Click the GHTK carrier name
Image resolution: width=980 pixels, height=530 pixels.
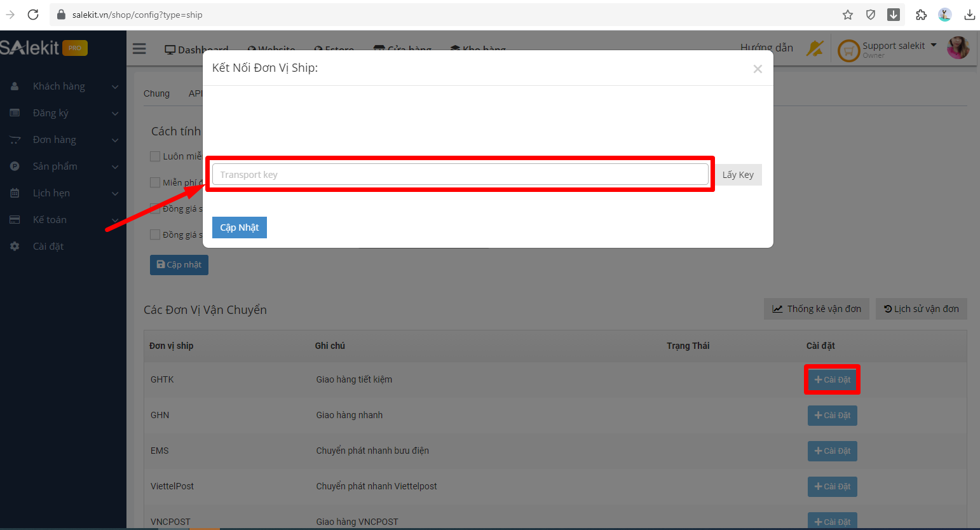coord(162,379)
